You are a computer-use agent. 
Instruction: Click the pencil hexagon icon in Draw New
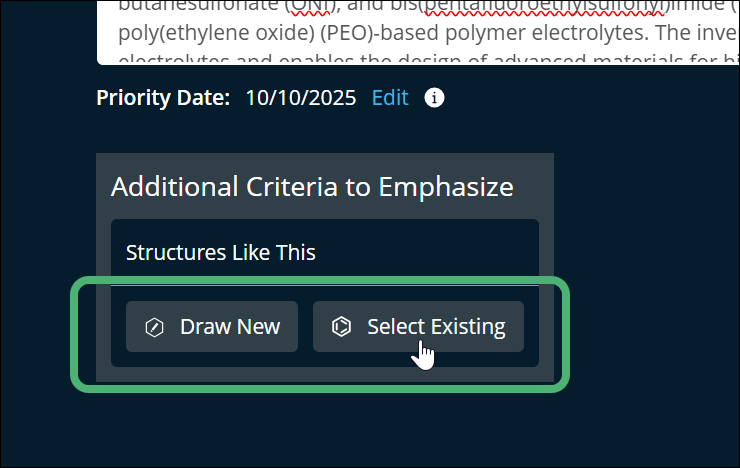point(154,327)
